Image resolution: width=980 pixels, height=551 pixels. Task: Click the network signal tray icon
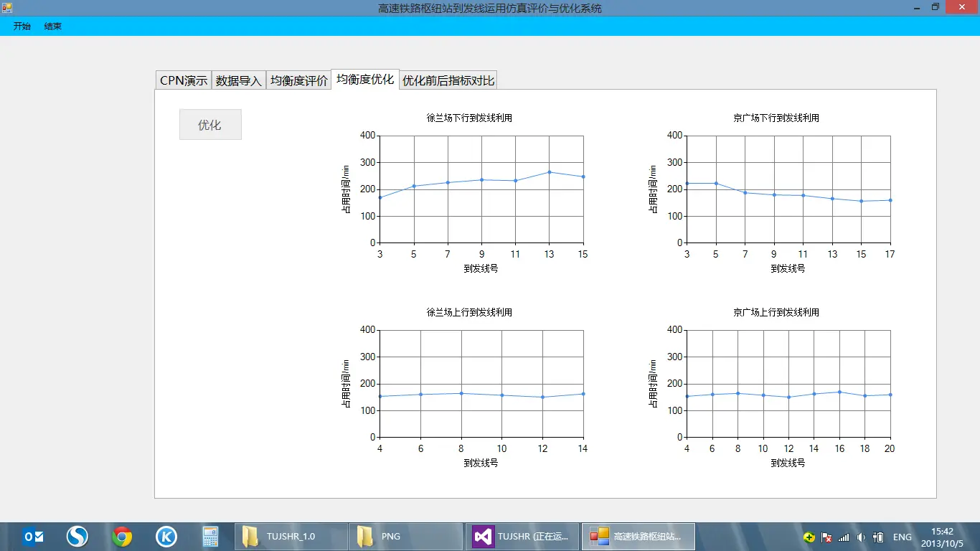click(844, 537)
